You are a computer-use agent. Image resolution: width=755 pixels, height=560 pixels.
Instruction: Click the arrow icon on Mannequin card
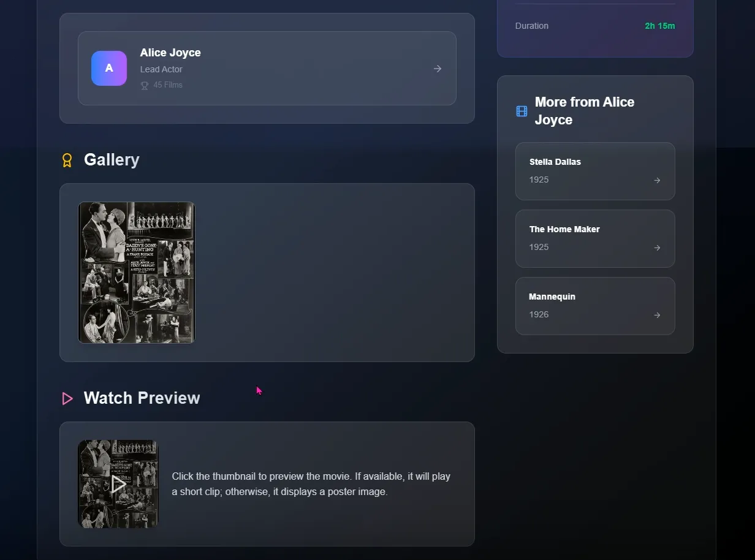657,315
